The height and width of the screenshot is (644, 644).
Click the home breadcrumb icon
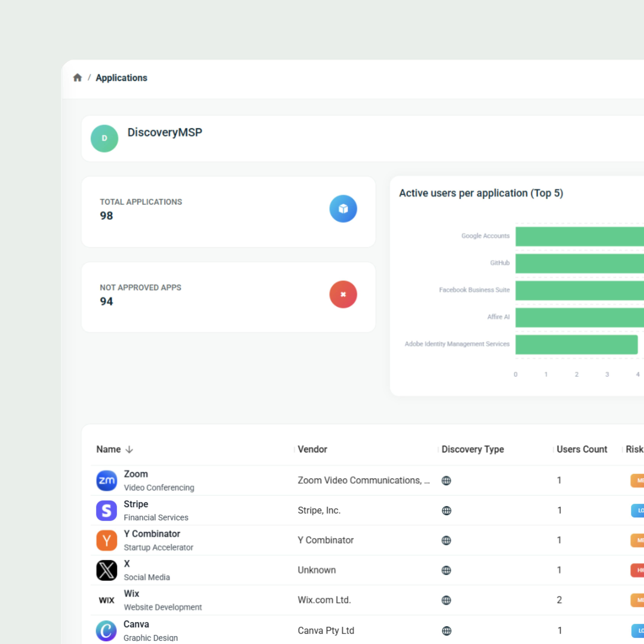77,78
